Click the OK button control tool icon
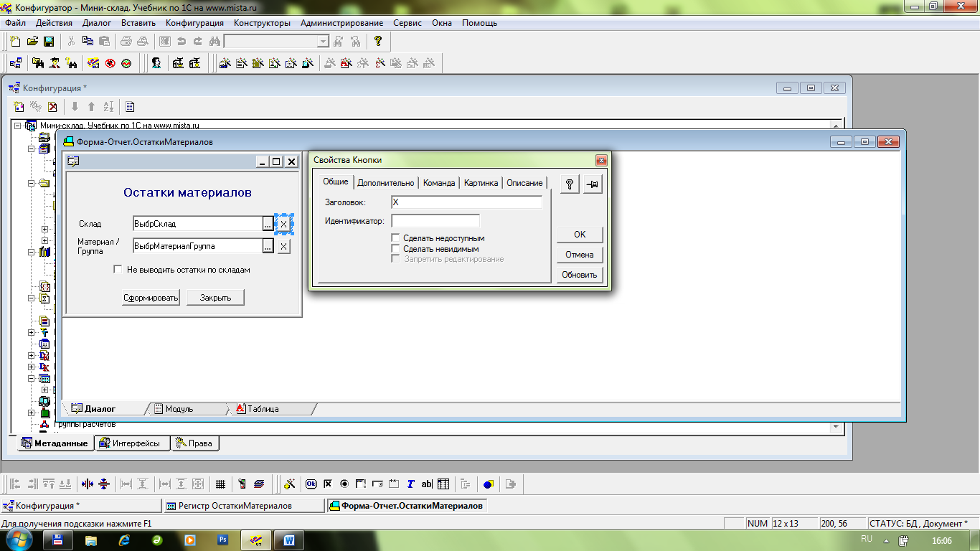The width and height of the screenshot is (980, 551). [311, 484]
